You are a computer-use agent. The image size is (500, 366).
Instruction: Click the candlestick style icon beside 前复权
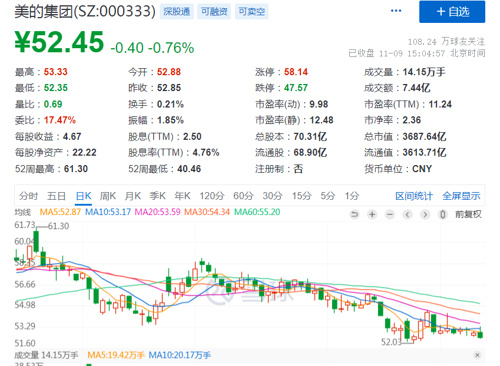click(443, 214)
